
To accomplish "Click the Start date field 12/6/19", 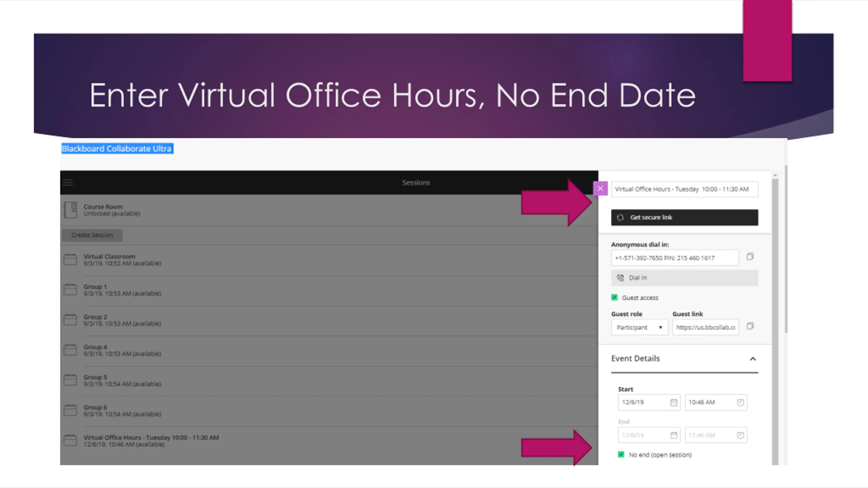I will pyautogui.click(x=649, y=403).
